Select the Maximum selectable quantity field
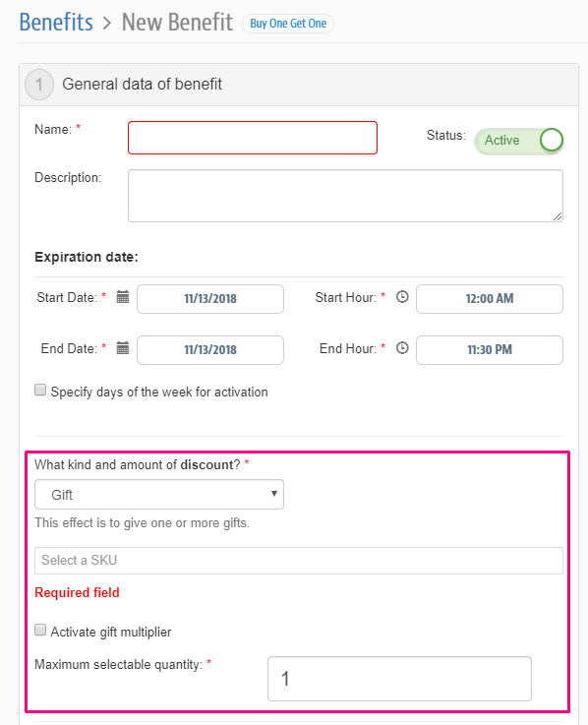 pyautogui.click(x=399, y=679)
